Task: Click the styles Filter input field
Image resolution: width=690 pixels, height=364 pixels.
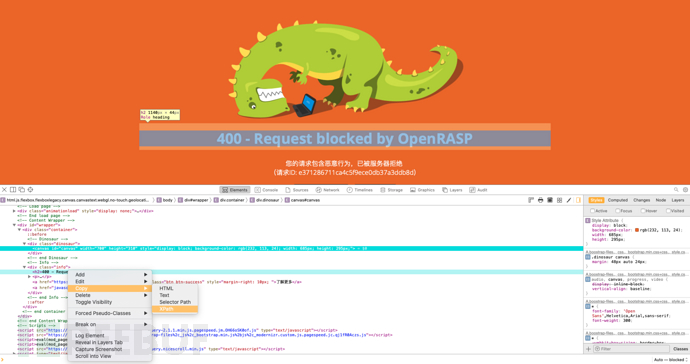Action: (x=631, y=349)
